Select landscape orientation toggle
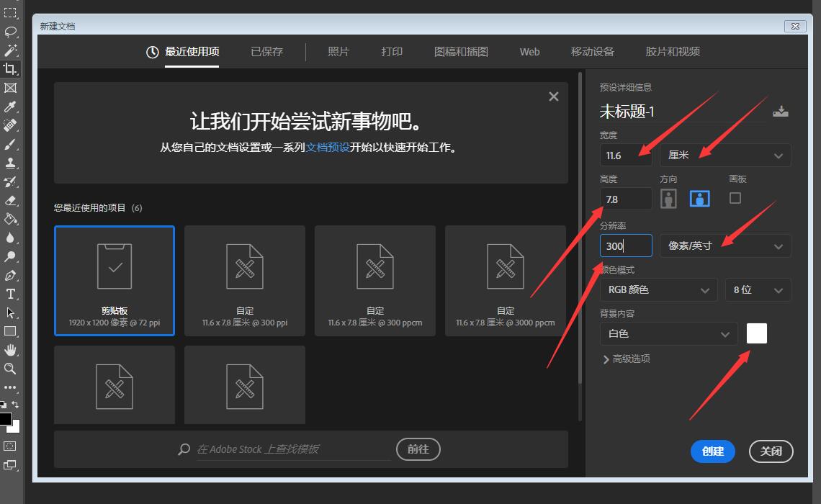 [699, 198]
